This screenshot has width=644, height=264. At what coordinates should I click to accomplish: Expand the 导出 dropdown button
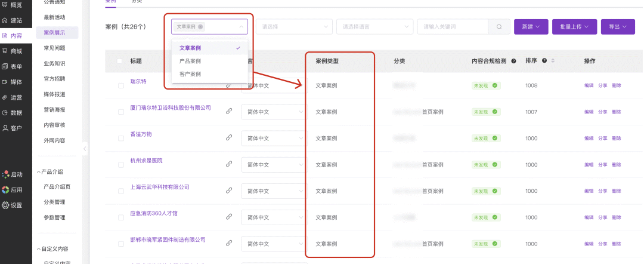click(618, 27)
